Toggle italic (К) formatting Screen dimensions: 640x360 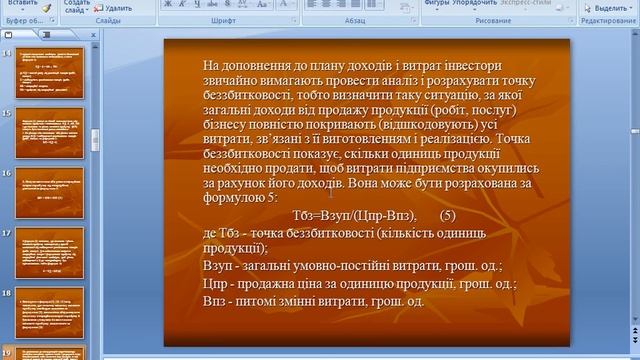pos(182,4)
